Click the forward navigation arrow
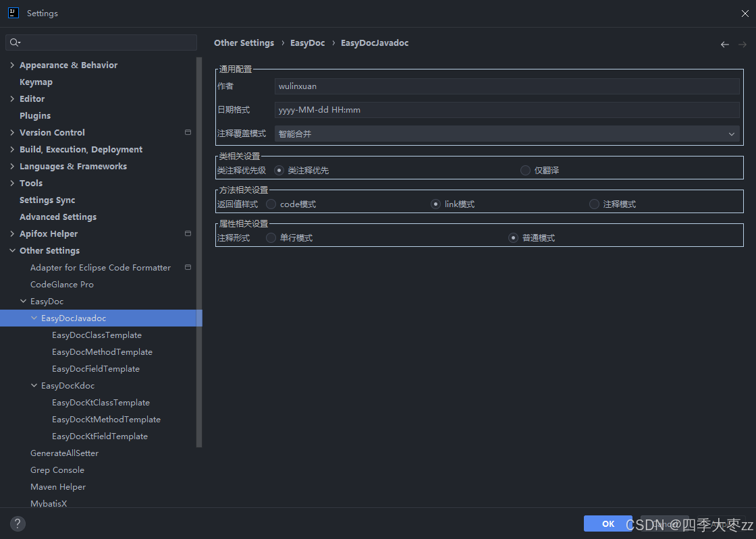 [742, 45]
